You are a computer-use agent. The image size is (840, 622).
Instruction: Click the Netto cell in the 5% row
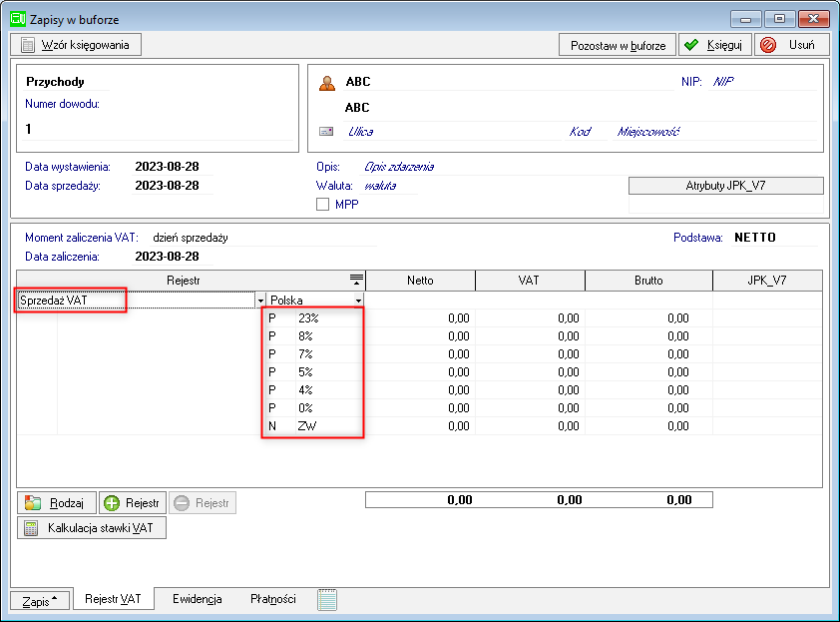[421, 372]
